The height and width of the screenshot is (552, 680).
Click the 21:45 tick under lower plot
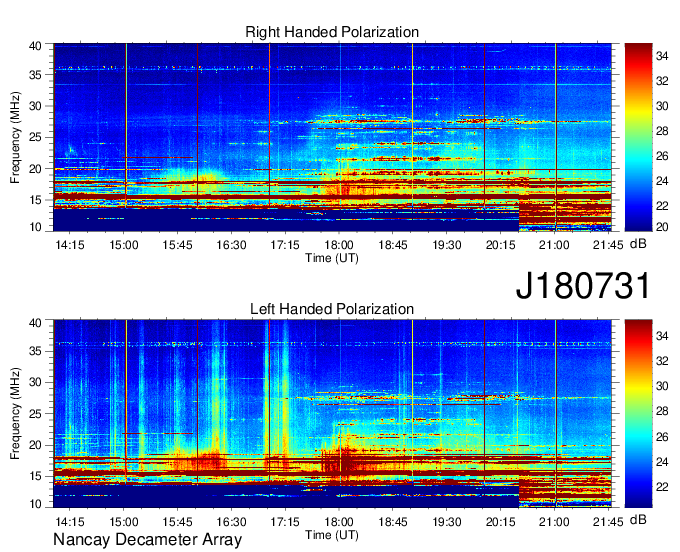608,521
